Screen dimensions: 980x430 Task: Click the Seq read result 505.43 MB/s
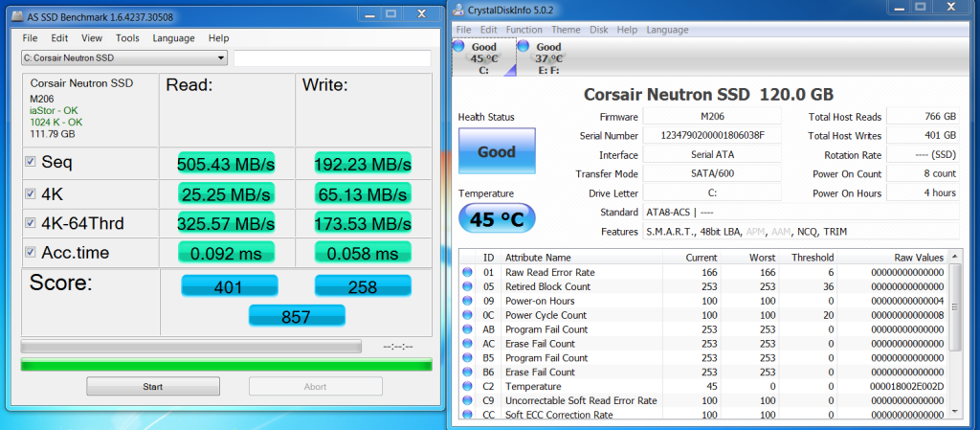click(226, 164)
